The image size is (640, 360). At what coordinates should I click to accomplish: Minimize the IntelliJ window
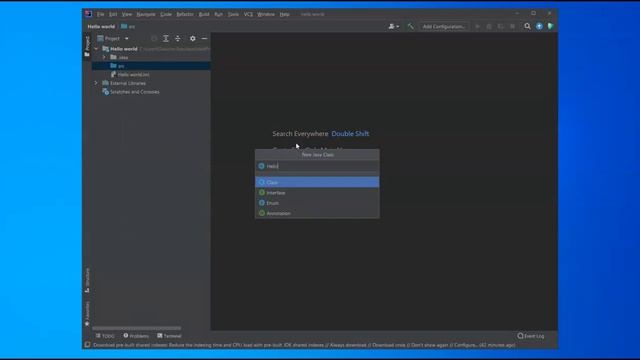point(517,13)
